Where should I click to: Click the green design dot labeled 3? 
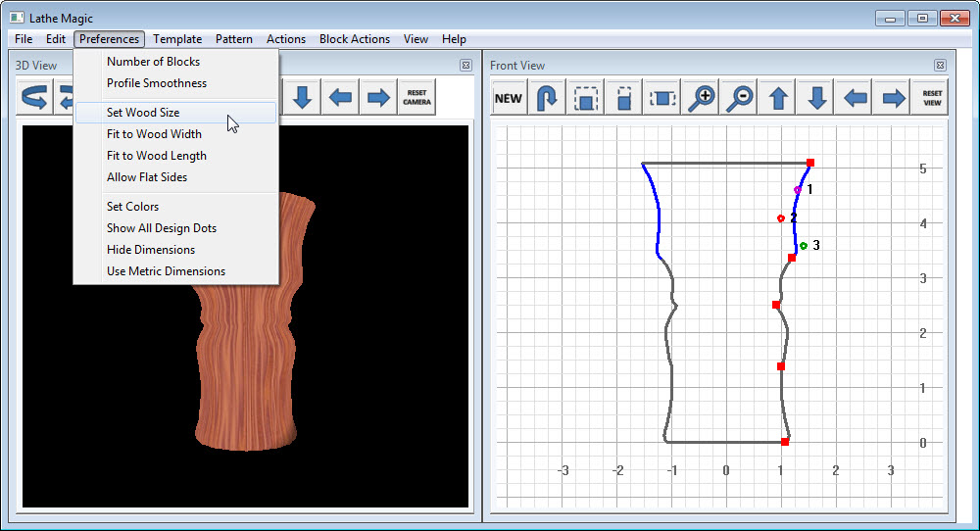pos(804,246)
